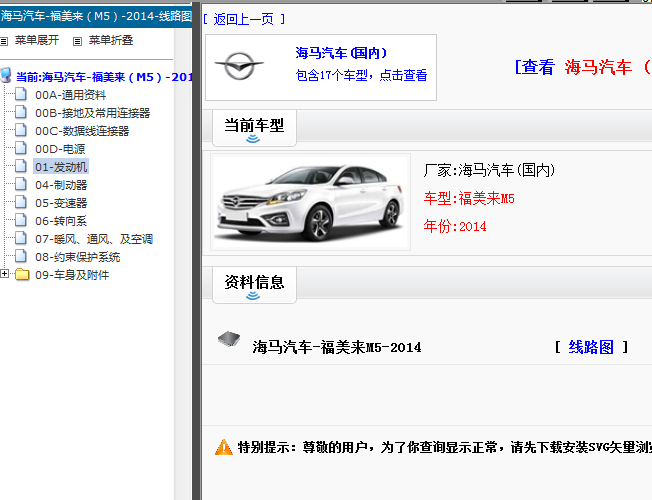Click the Haima brand logo

pyautogui.click(x=239, y=66)
